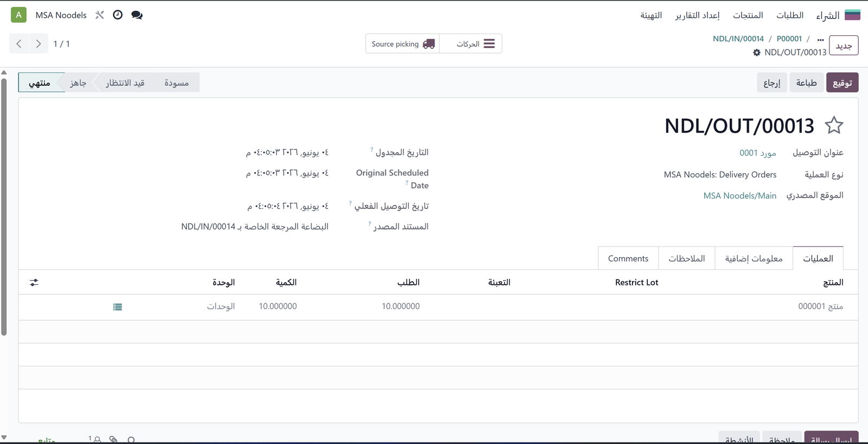Select the جاهز ready status
The height and width of the screenshot is (444, 868).
pos(78,83)
